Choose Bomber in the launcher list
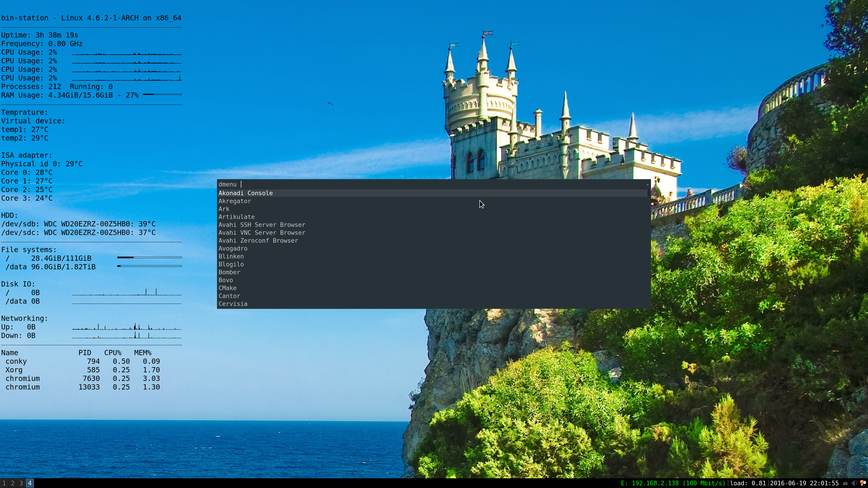868x488 pixels. point(433,272)
